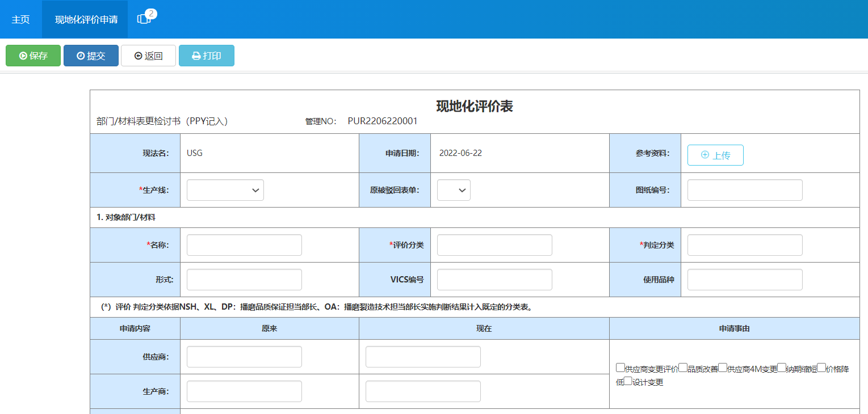Select the 现地化评价申请 tab
This screenshot has width=868, height=414.
click(86, 19)
